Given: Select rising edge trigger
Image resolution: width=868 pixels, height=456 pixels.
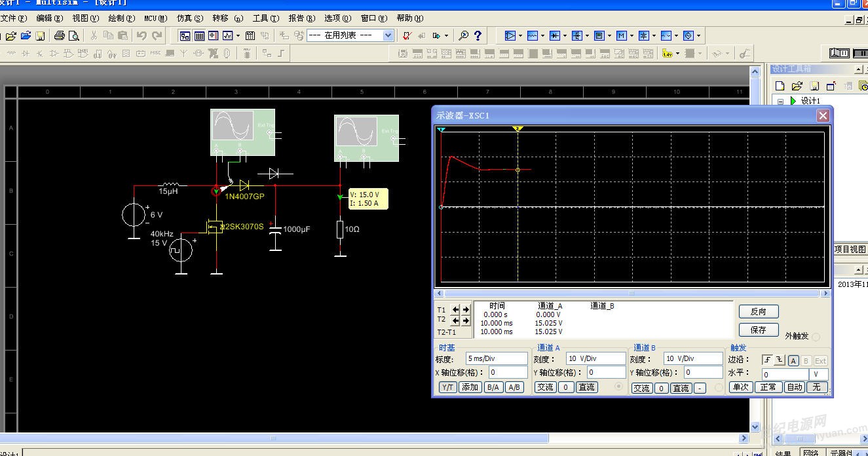Looking at the screenshot, I should point(768,360).
